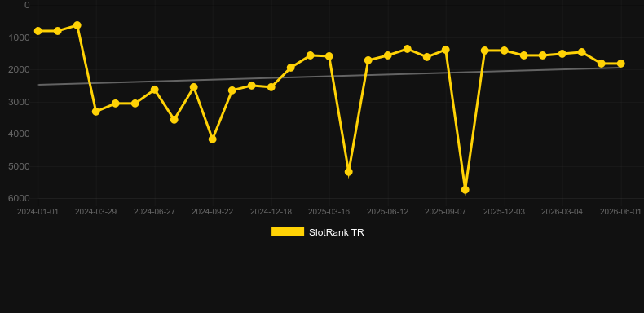Click the dip data point near 5200
The height and width of the screenshot is (313, 644).
(349, 172)
